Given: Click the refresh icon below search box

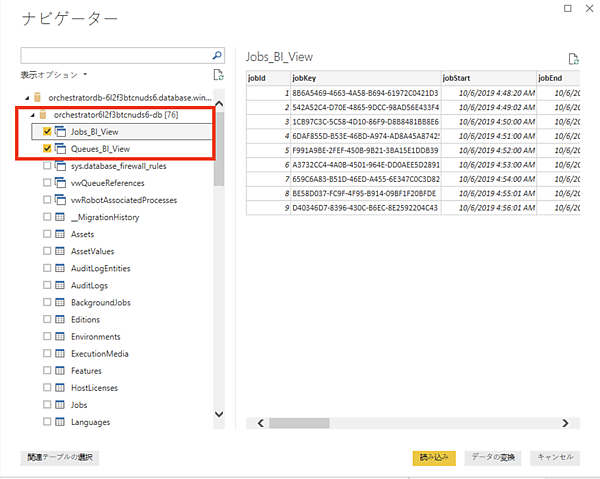Looking at the screenshot, I should pyautogui.click(x=217, y=75).
